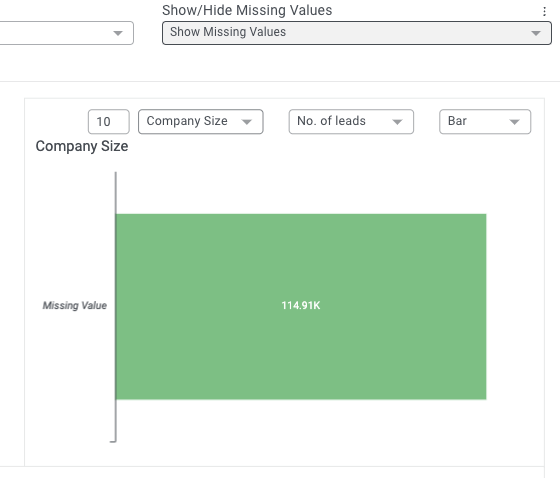The image size is (560, 478).
Task: Open the No. of leads measure dropdown
Action: point(351,121)
